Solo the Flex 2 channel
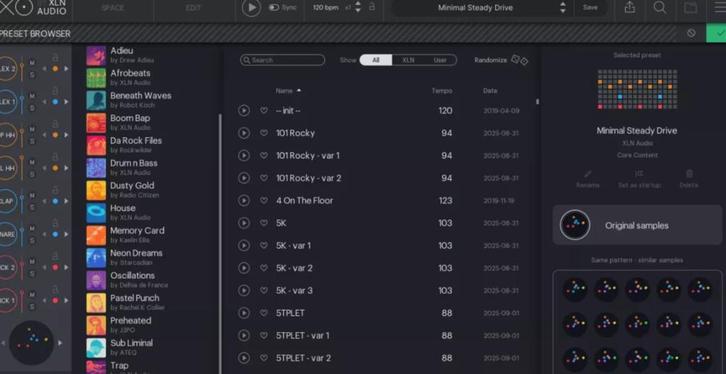The height and width of the screenshot is (374, 726). [32, 75]
